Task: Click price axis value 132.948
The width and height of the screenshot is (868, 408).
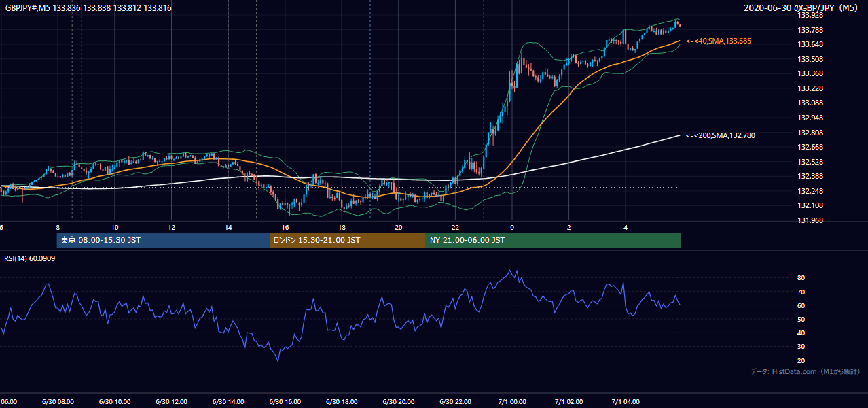Action: (x=810, y=118)
